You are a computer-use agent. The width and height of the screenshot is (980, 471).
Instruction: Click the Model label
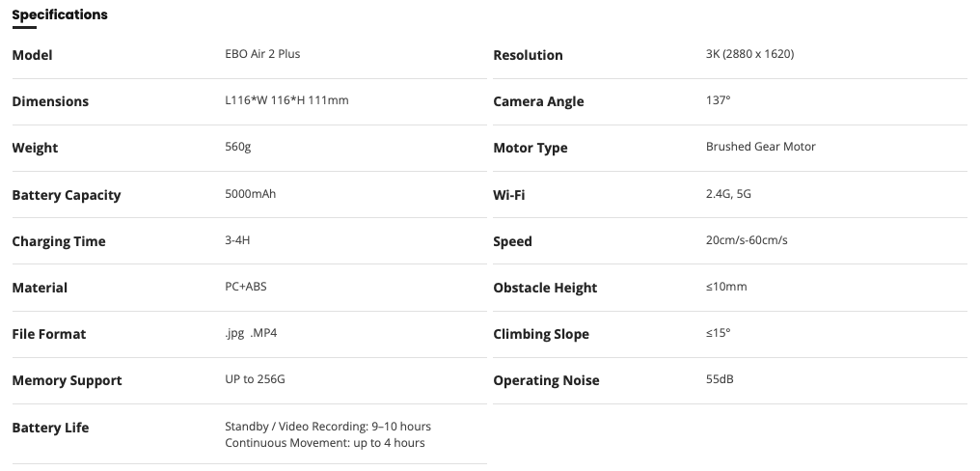[32, 55]
